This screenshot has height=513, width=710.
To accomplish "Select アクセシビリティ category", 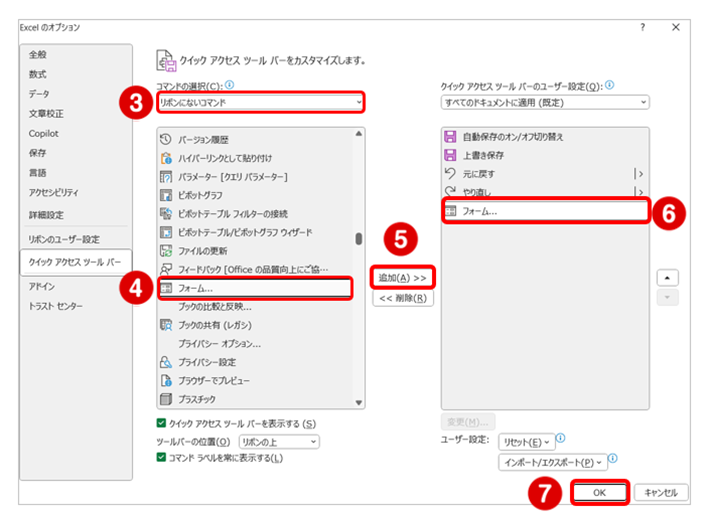I will coord(76,192).
